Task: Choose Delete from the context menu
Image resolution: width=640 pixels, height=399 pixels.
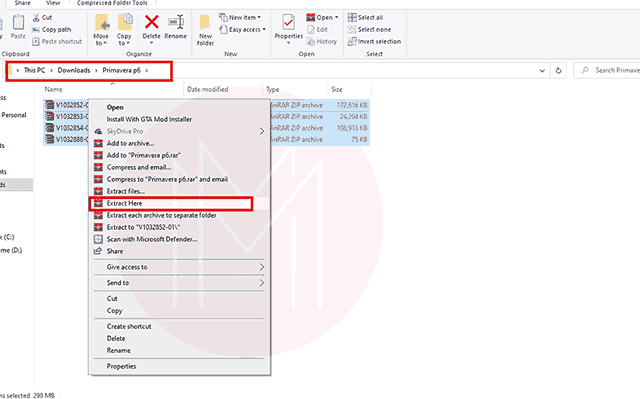Action: tap(180, 338)
